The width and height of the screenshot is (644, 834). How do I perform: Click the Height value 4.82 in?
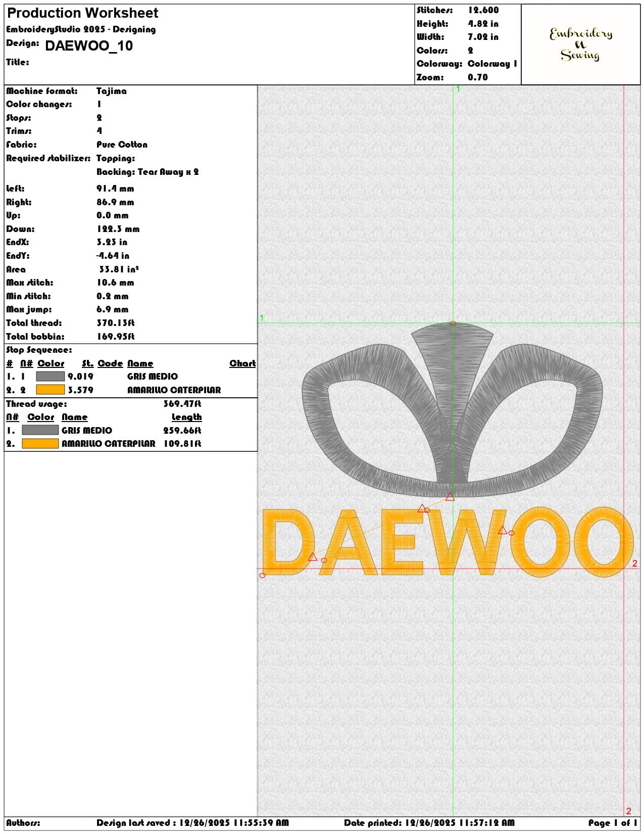point(483,24)
